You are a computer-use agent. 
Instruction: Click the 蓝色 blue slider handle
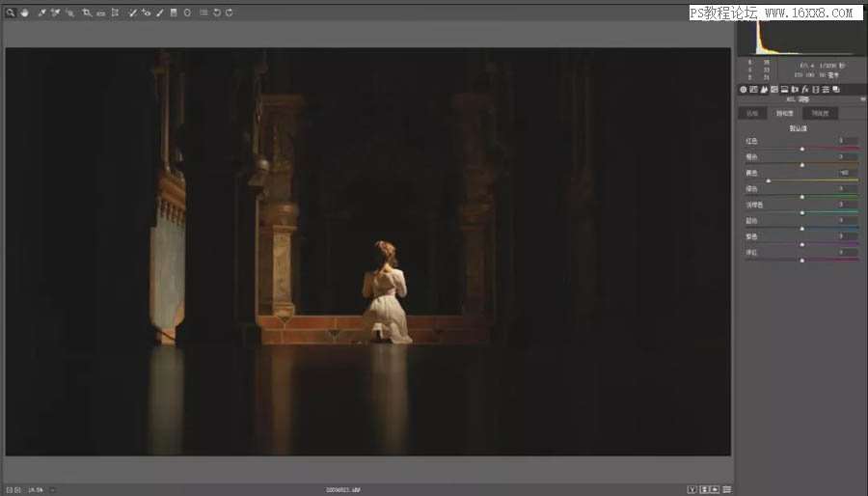point(802,229)
